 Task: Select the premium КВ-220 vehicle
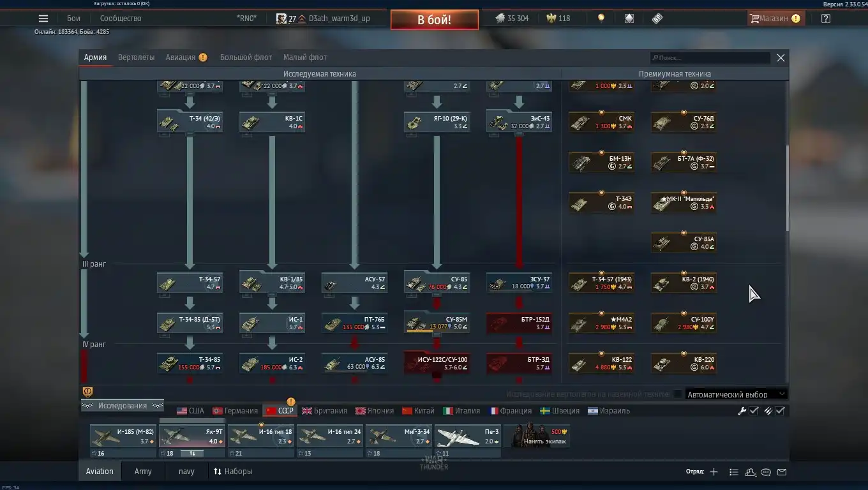684,363
